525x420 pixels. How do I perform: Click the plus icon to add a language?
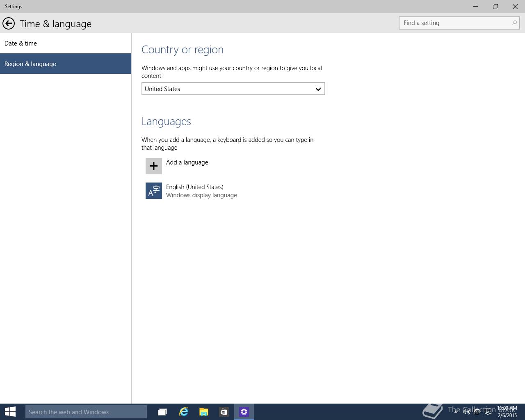(154, 166)
